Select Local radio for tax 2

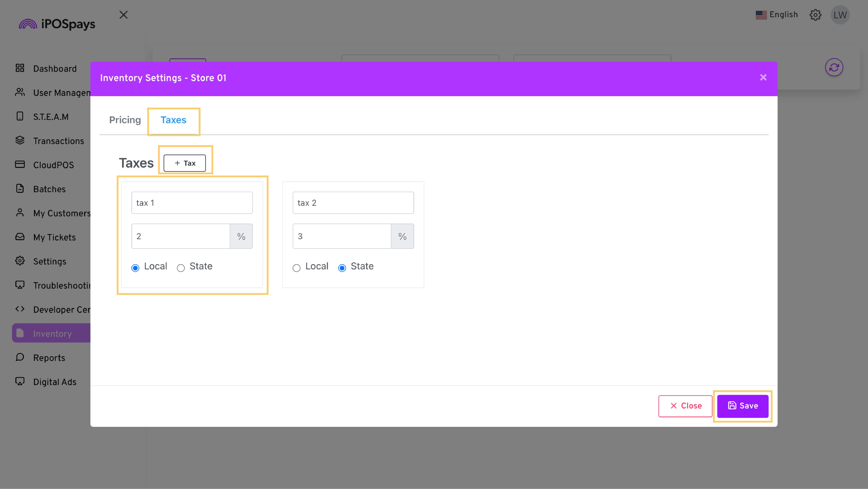[296, 268]
